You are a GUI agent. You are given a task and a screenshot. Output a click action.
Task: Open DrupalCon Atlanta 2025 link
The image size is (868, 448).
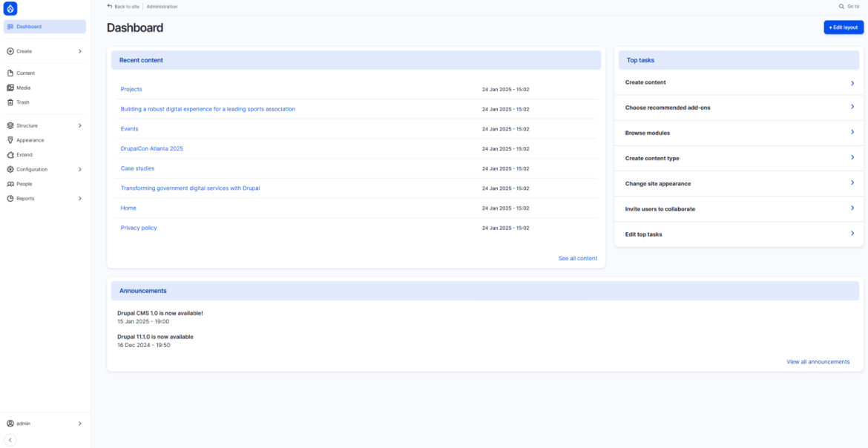coord(151,148)
